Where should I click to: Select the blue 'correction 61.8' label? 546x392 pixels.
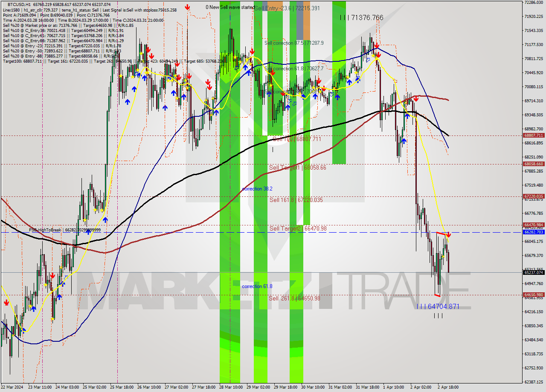[x=257, y=286]
